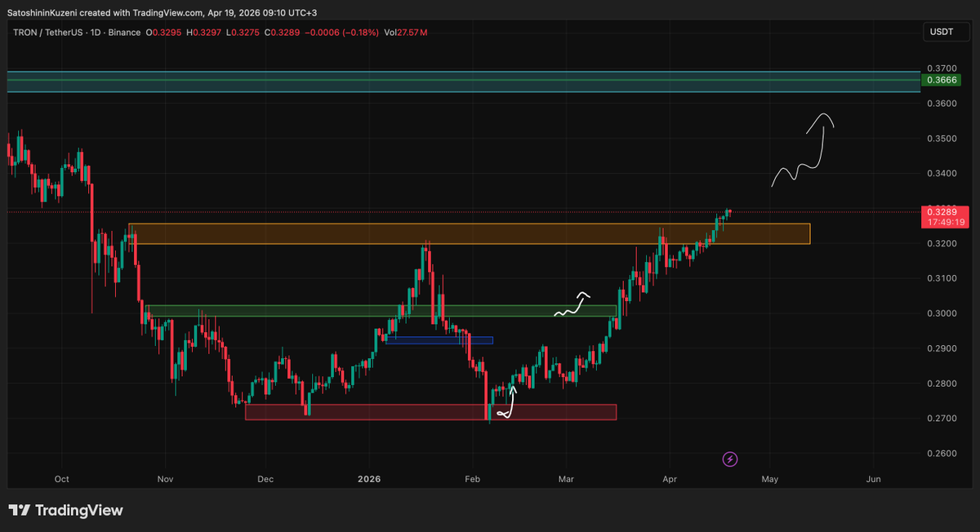
Task: Click the 0.2700 price axis label
Action: click(942, 419)
